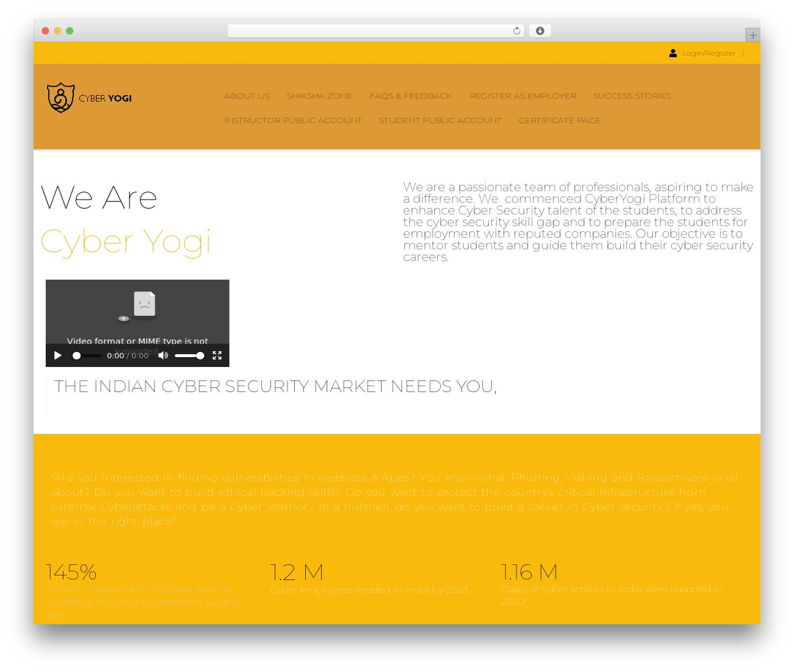Click the 'We Are' heading

click(x=99, y=198)
